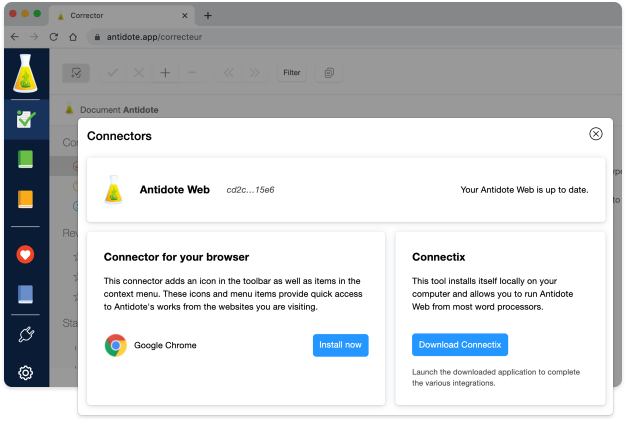Click the address bar antidote.app/correcteur
The image size is (626, 422).
pyautogui.click(x=355, y=37)
